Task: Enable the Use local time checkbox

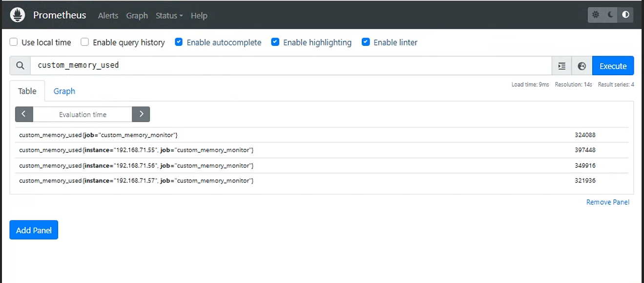Action: 14,42
